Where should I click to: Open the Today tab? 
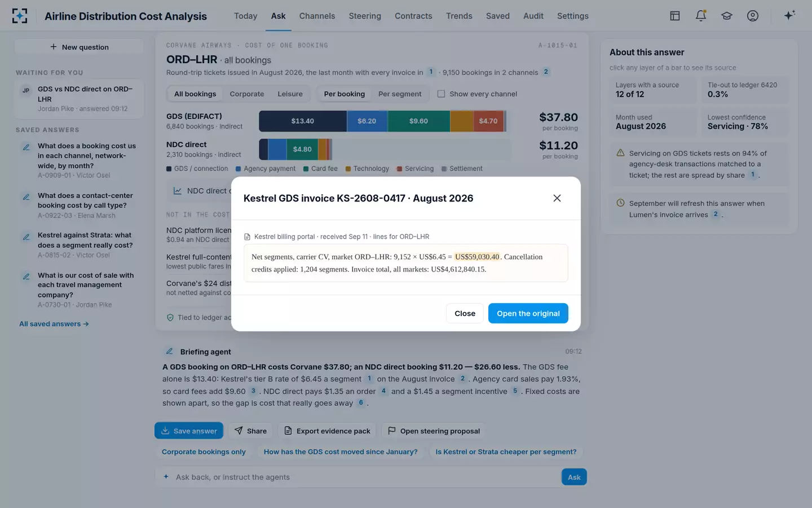click(x=245, y=16)
